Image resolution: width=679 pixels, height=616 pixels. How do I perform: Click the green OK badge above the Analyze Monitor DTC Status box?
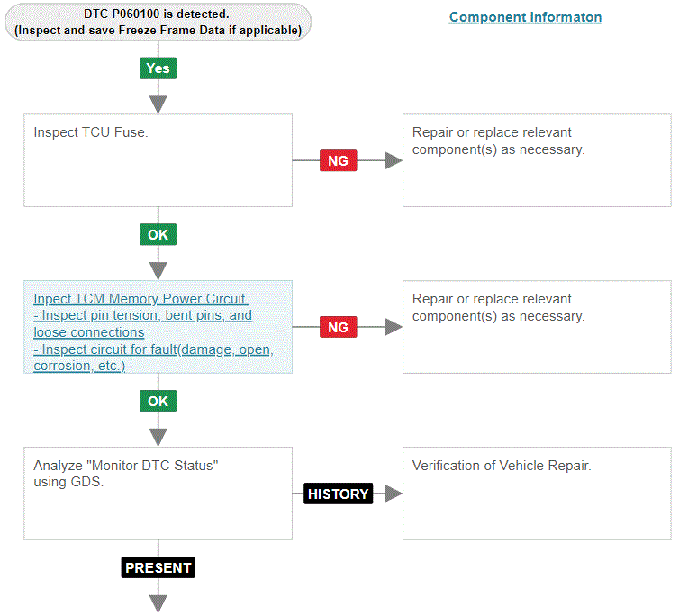coord(158,401)
